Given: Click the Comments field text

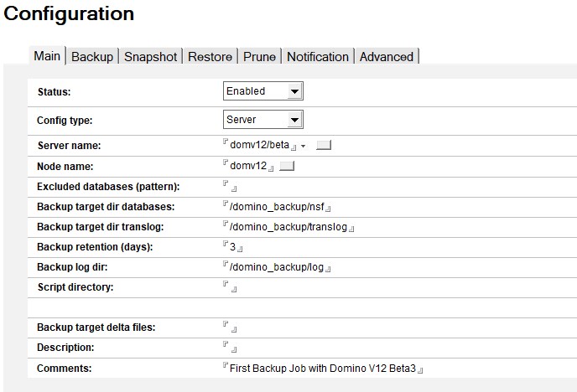Looking at the screenshot, I should [322, 369].
